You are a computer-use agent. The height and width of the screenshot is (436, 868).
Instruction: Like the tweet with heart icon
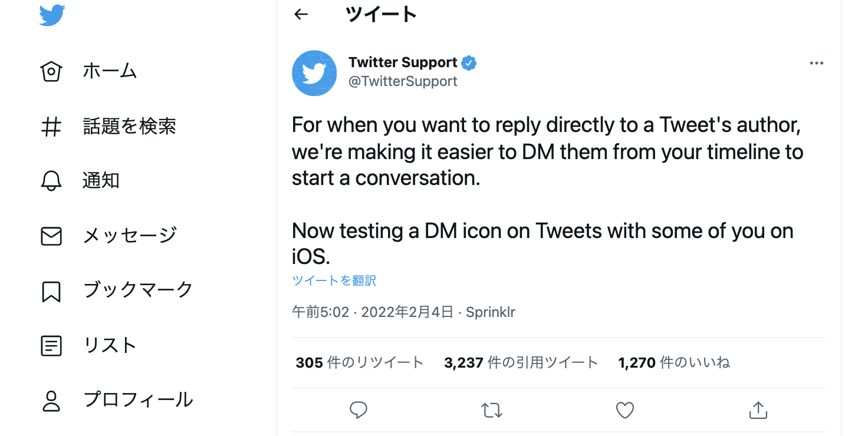point(624,410)
